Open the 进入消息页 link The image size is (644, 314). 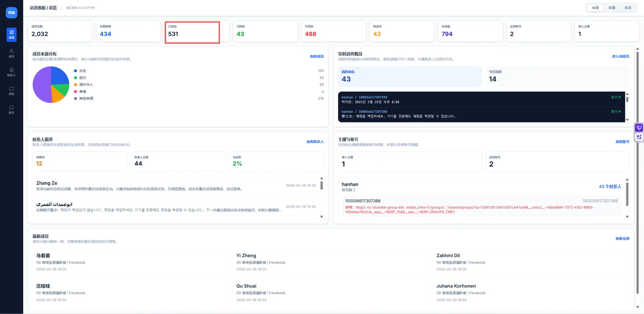pos(621,56)
